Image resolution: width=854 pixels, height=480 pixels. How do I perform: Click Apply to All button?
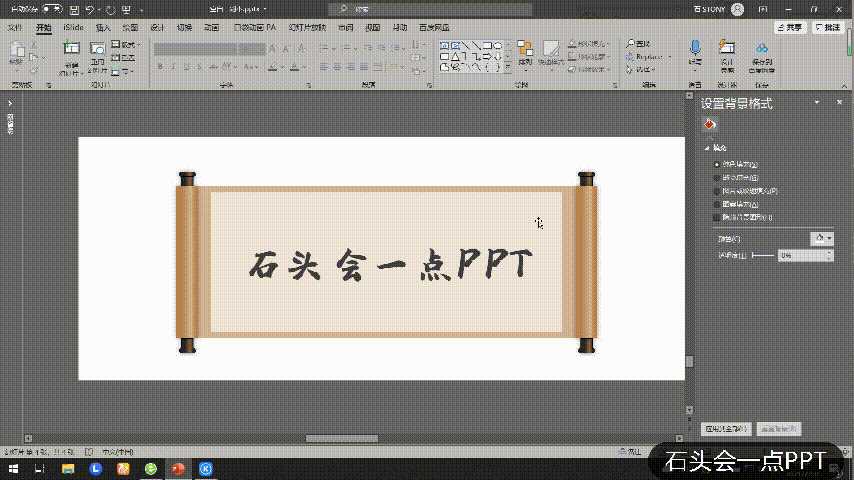coord(726,429)
